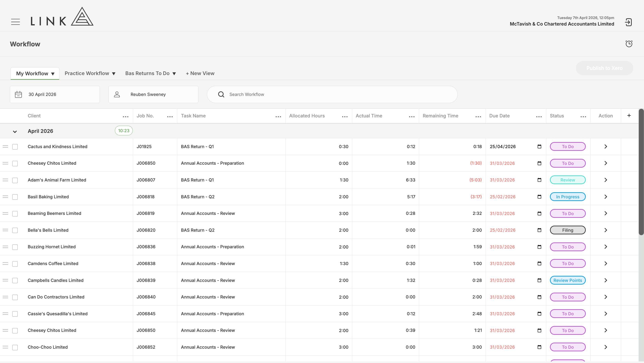Open action arrow for Basil Baking Limited
Screen dimensions: 644x363
pos(605,197)
